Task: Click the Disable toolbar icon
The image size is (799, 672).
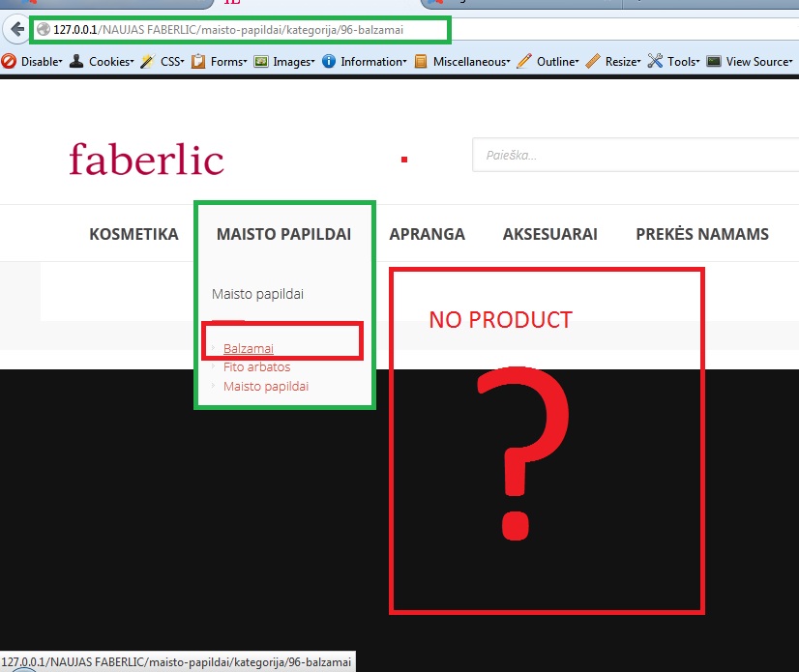Action: click(9, 61)
